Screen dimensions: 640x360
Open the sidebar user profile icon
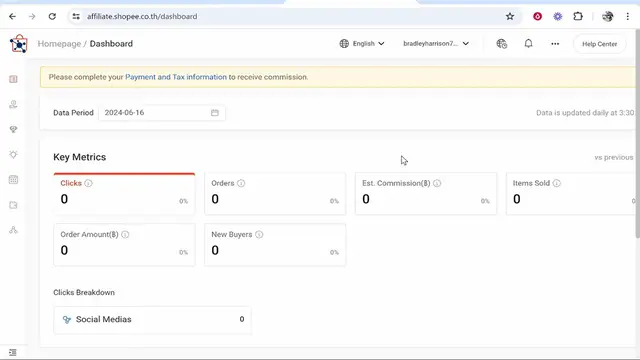(13, 104)
